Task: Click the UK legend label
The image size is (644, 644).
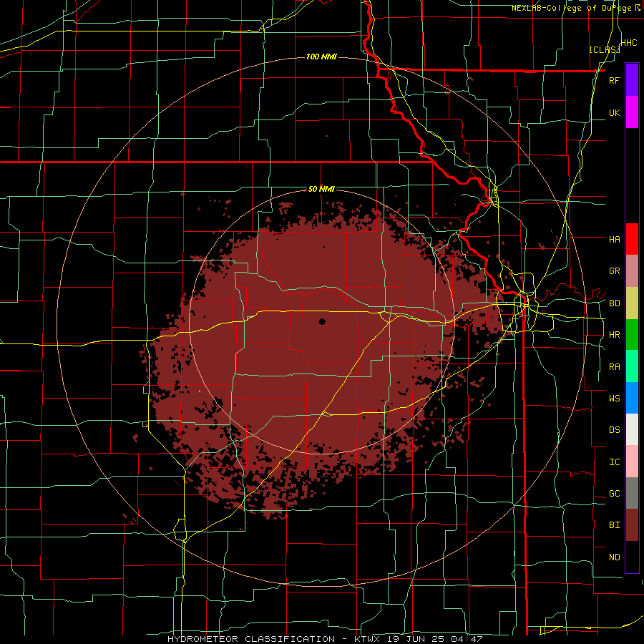Action: (614, 112)
